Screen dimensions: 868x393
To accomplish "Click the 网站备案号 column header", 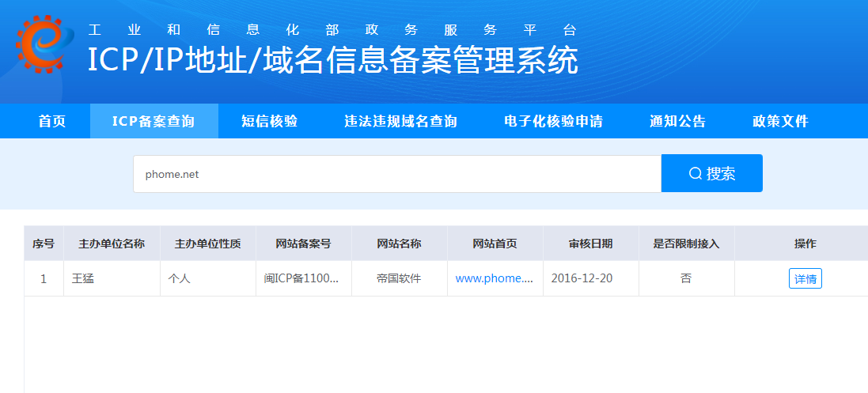I will click(303, 244).
